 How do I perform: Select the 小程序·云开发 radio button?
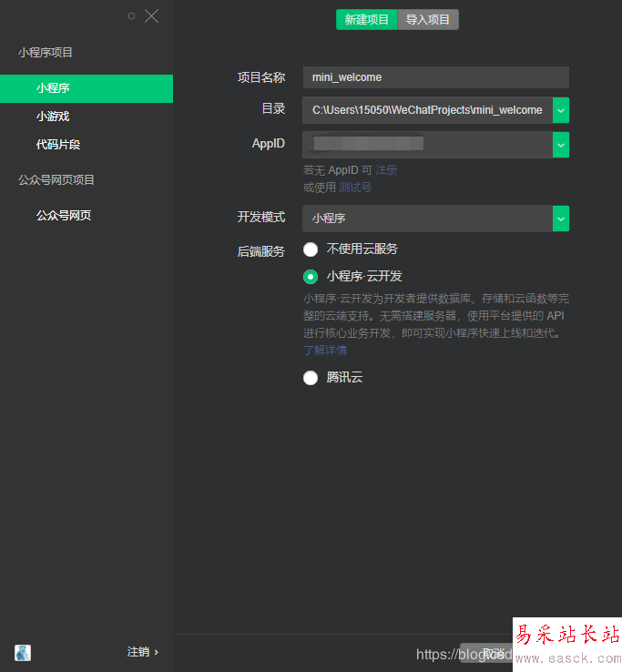(311, 277)
